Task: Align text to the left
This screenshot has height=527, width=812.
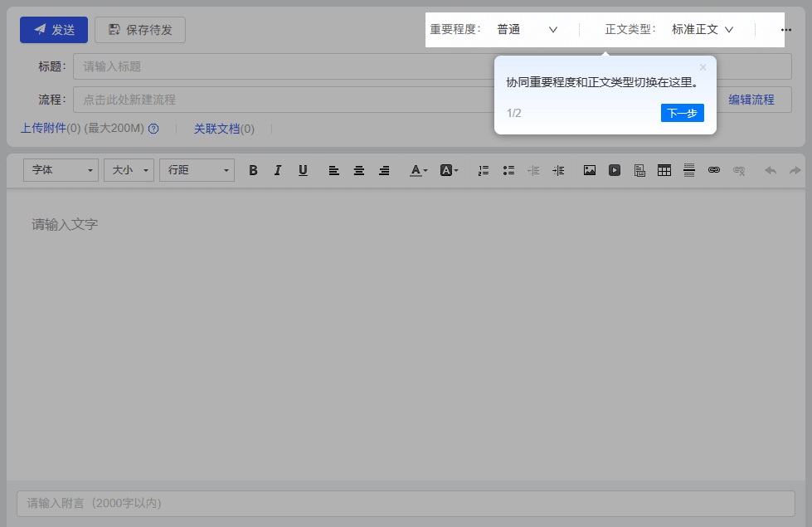Action: coord(334,170)
